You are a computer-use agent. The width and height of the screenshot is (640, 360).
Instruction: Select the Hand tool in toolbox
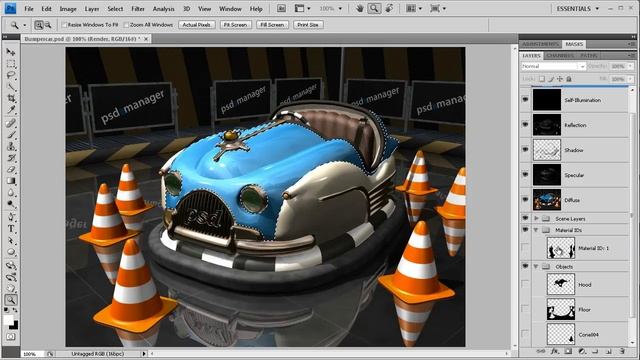11,288
